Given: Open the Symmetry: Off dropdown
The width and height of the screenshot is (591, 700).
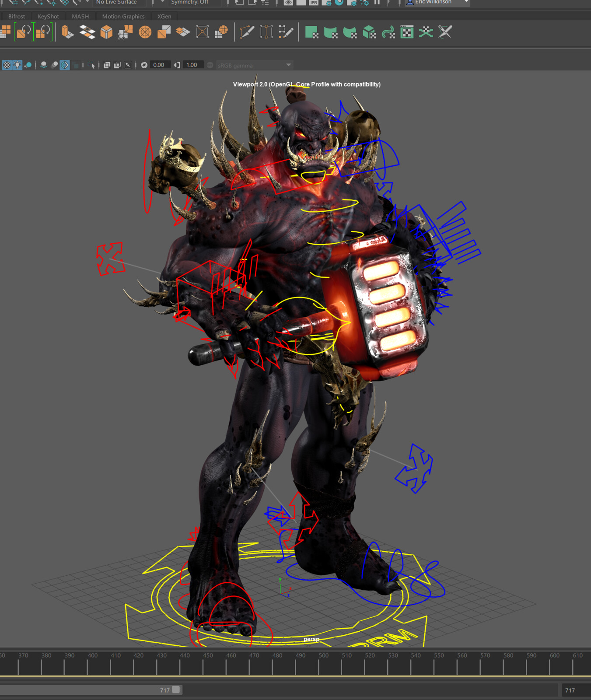Looking at the screenshot, I should click(x=194, y=3).
